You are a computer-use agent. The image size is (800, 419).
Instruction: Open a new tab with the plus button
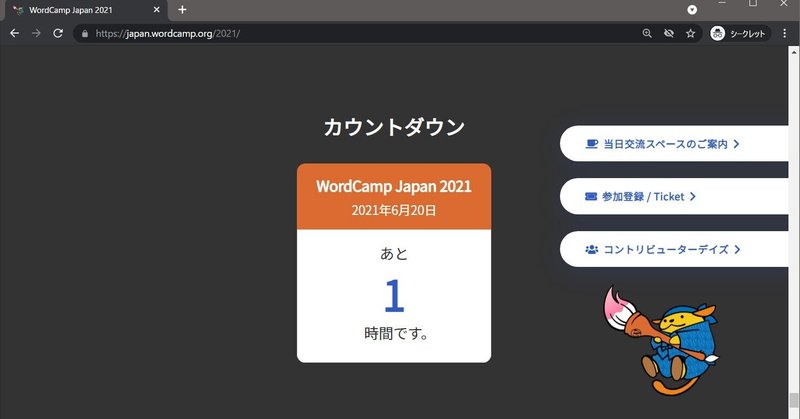click(182, 10)
